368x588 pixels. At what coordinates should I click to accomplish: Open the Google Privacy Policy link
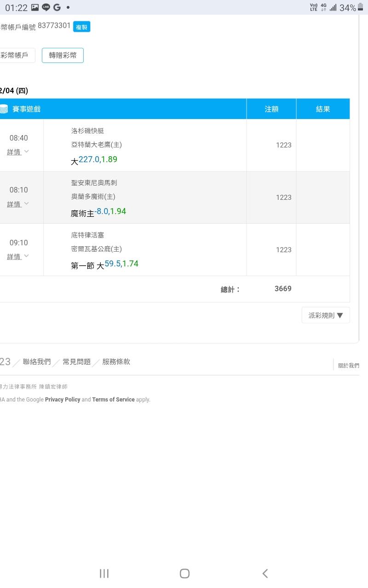63,400
